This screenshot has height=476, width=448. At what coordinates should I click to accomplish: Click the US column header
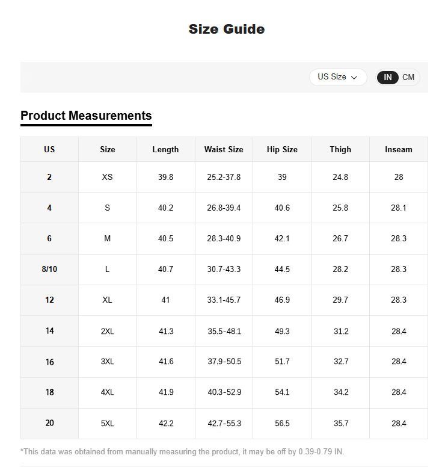point(49,149)
